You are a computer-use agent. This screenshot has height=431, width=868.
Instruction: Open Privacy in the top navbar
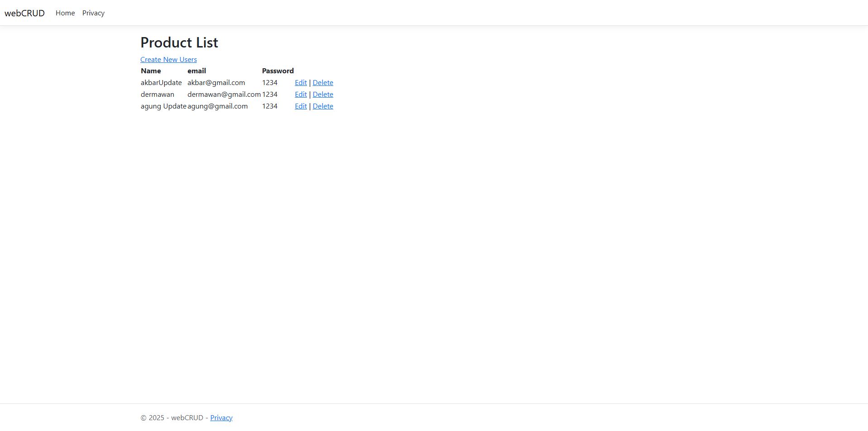click(x=93, y=13)
